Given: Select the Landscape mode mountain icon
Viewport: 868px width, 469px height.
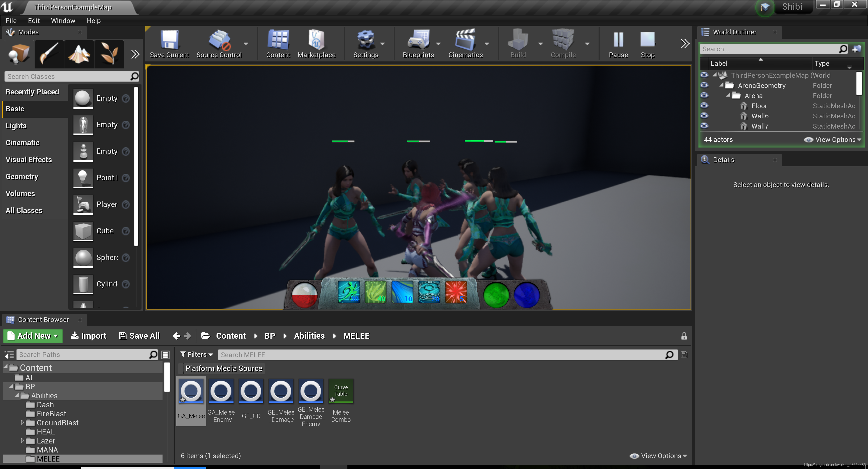Looking at the screenshot, I should click(79, 54).
